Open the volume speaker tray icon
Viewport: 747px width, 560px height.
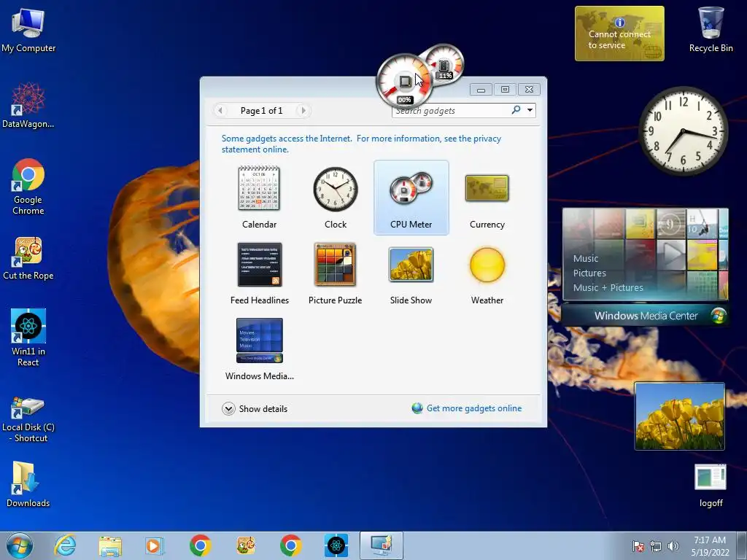pos(673,546)
